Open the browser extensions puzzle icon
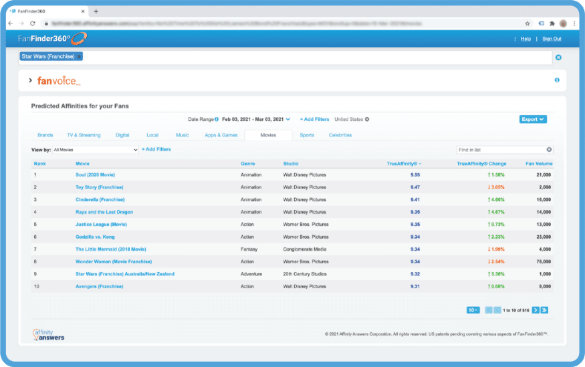The height and width of the screenshot is (367, 585). (x=552, y=23)
